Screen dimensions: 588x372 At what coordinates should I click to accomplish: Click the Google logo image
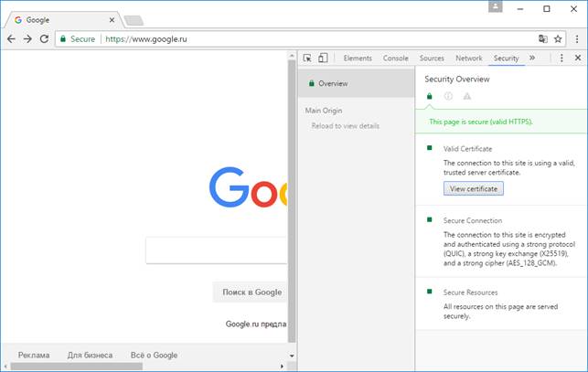[x=248, y=187]
